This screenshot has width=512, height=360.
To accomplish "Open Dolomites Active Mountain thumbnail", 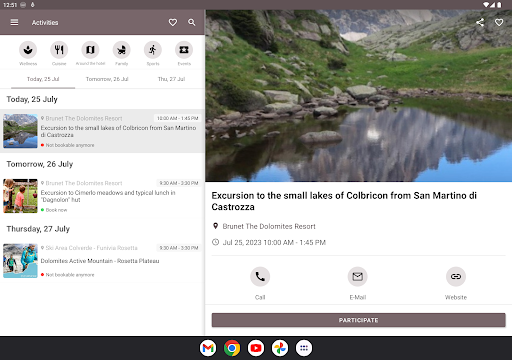I will (20, 261).
